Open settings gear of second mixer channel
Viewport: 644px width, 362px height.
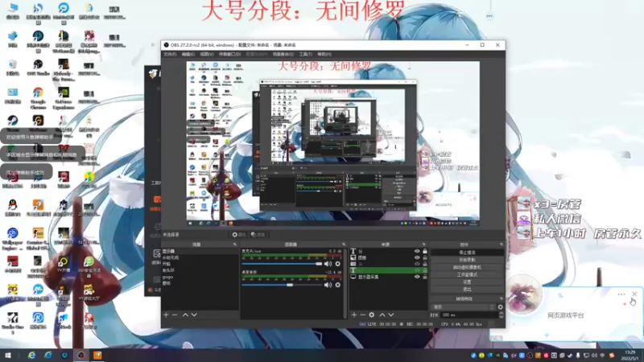(x=337, y=285)
